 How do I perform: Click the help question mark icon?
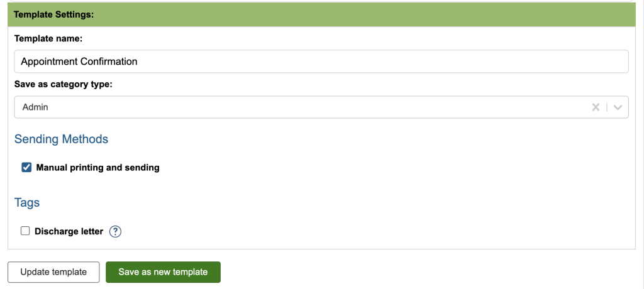pyautogui.click(x=115, y=231)
